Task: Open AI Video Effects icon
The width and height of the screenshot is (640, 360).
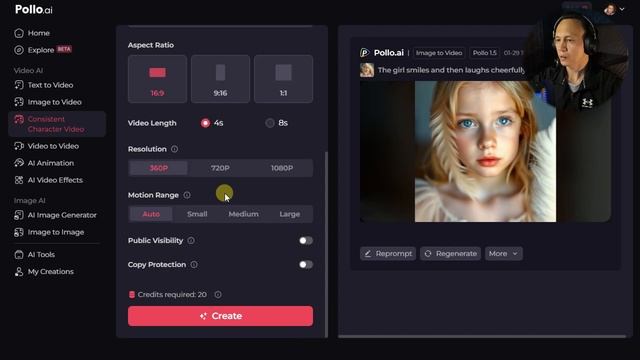Action: tap(19, 180)
